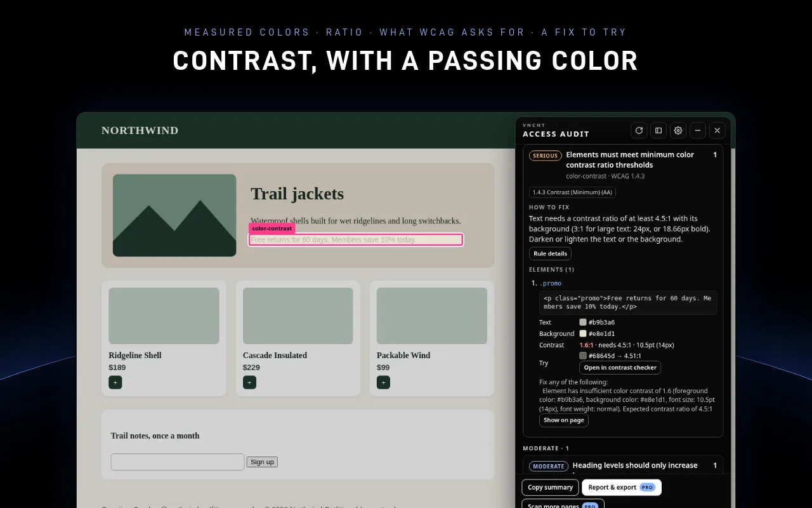Add Cascade Insulated with its plus button
The width and height of the screenshot is (812, 508).
click(x=249, y=382)
